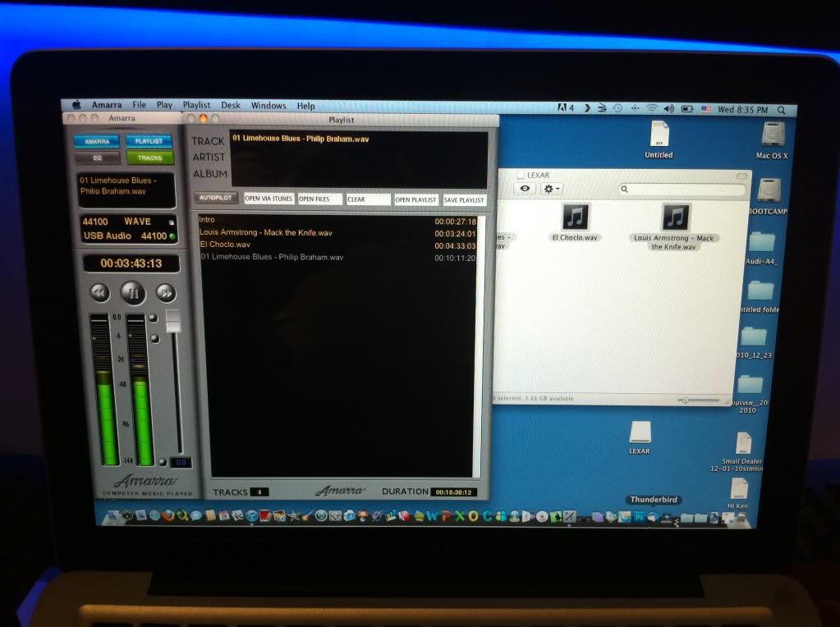The image size is (840, 627).
Task: Open Firefox from the Dock
Action: pos(168,515)
